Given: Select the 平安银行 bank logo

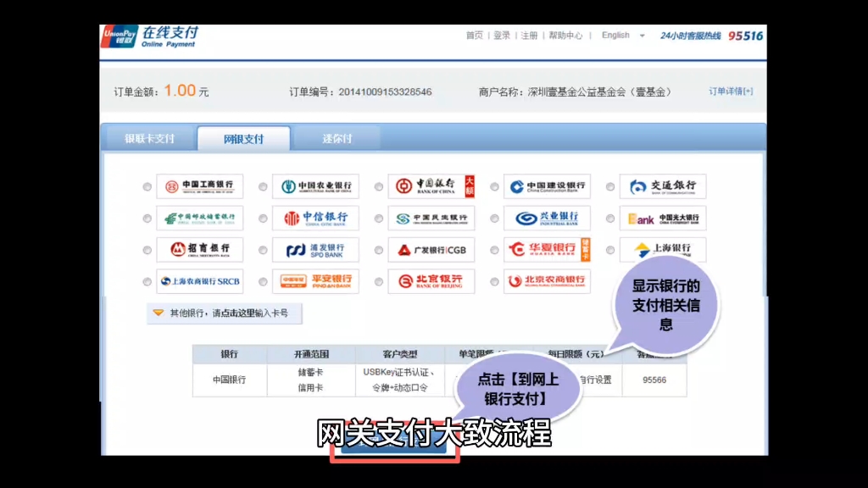Looking at the screenshot, I should [x=315, y=281].
